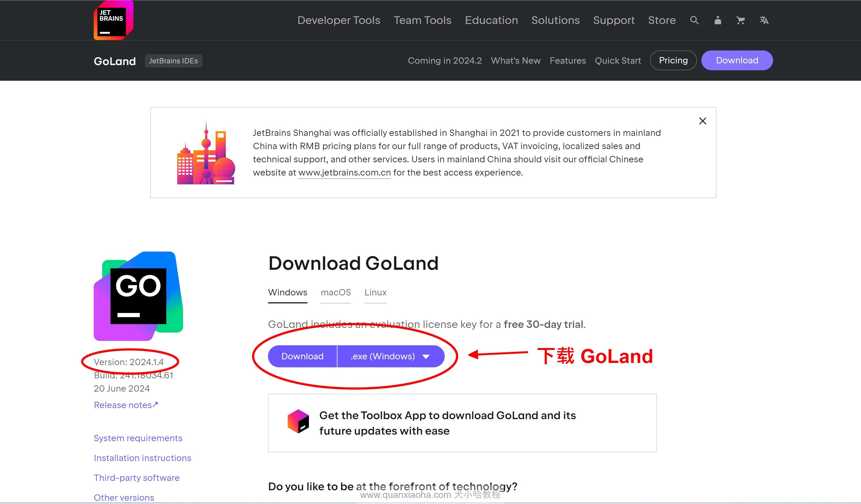This screenshot has height=504, width=861.
Task: Open the Developer Tools menu
Action: (339, 20)
